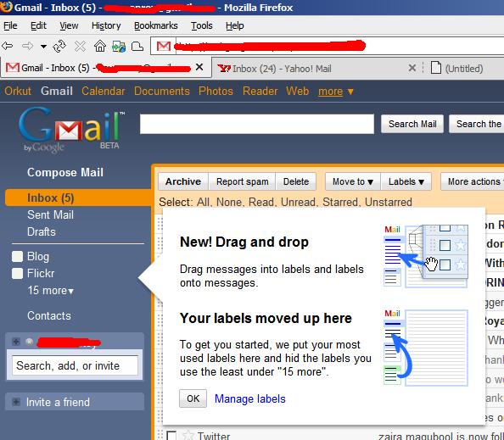Viewport: 504px width, 440px height.
Task: Close the Gmail Inbox tab
Action: click(199, 67)
